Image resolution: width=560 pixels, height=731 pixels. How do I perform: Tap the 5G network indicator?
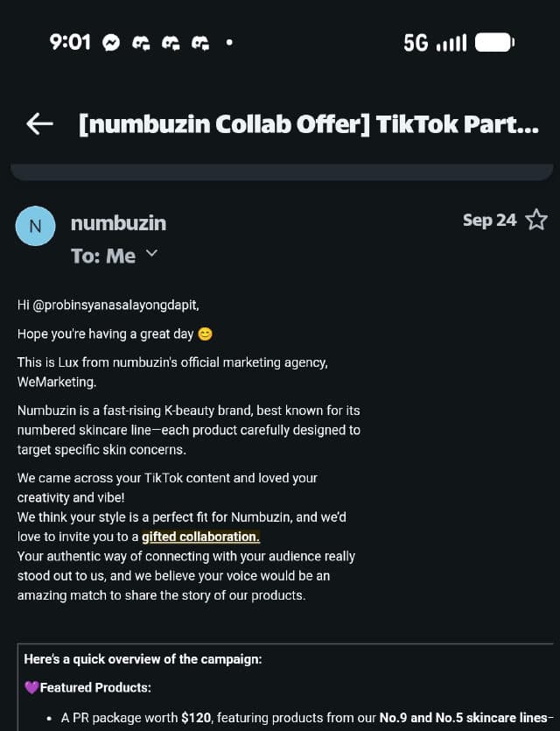(416, 42)
